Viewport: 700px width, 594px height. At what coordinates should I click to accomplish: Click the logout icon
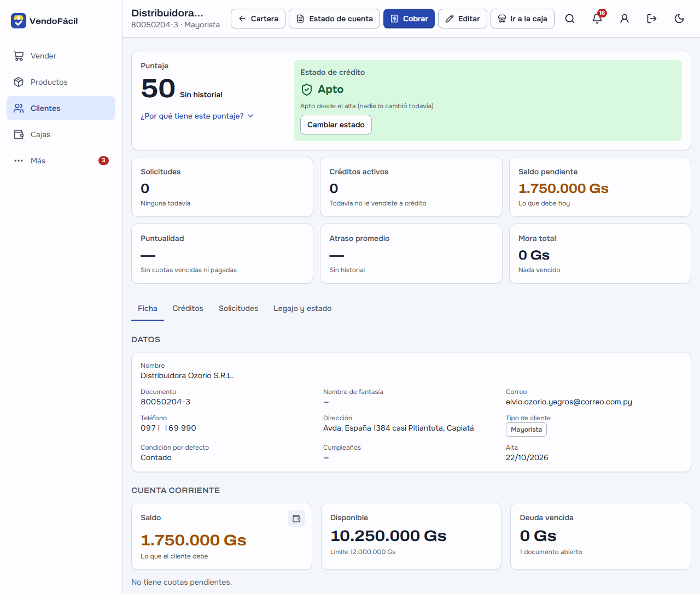pyautogui.click(x=652, y=19)
